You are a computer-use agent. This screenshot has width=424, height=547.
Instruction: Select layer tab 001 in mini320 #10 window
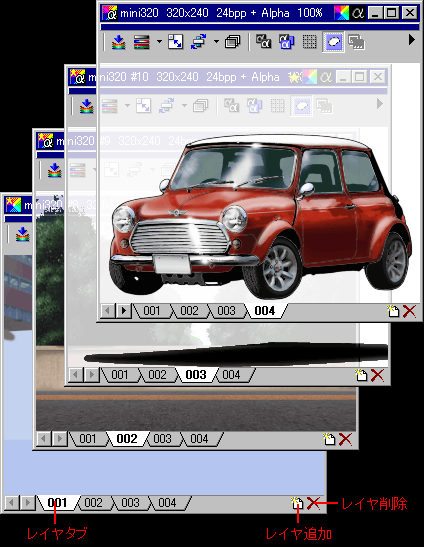pyautogui.click(x=120, y=375)
